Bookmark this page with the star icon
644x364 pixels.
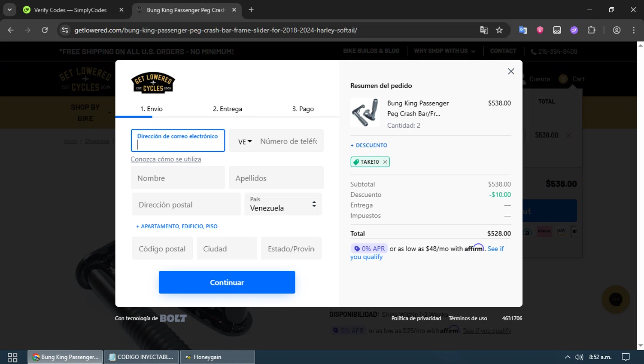[x=499, y=30]
